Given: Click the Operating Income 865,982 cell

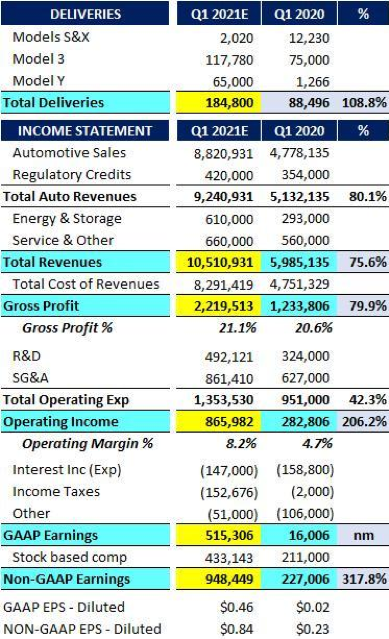Looking at the screenshot, I should coord(218,422).
